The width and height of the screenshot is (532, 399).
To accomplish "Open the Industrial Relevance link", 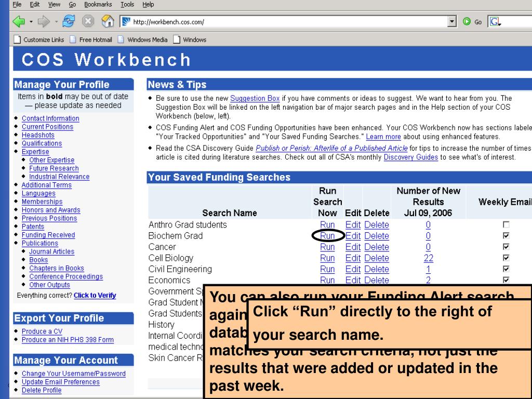I will (59, 177).
